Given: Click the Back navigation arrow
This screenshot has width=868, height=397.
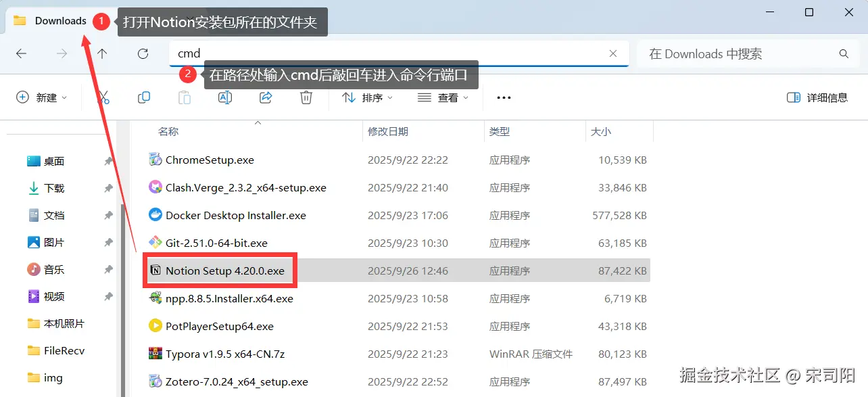Looking at the screenshot, I should click(21, 53).
